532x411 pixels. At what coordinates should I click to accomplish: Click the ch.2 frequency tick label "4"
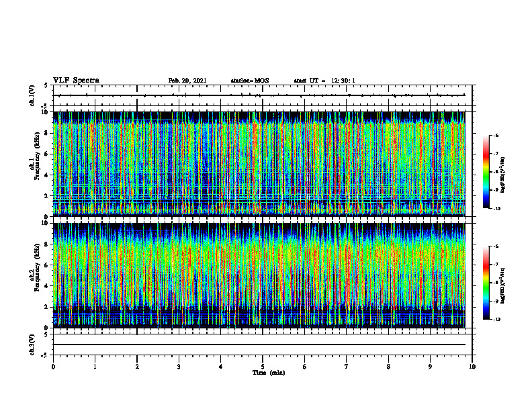point(46,286)
